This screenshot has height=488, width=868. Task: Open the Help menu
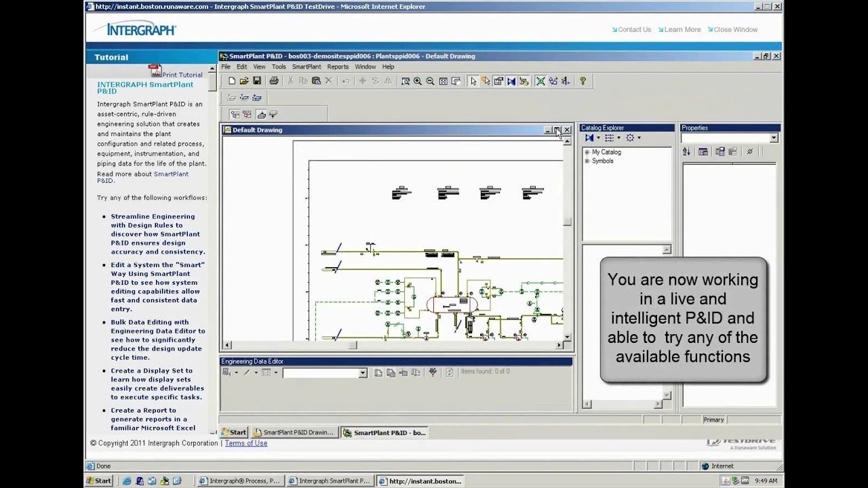point(388,67)
